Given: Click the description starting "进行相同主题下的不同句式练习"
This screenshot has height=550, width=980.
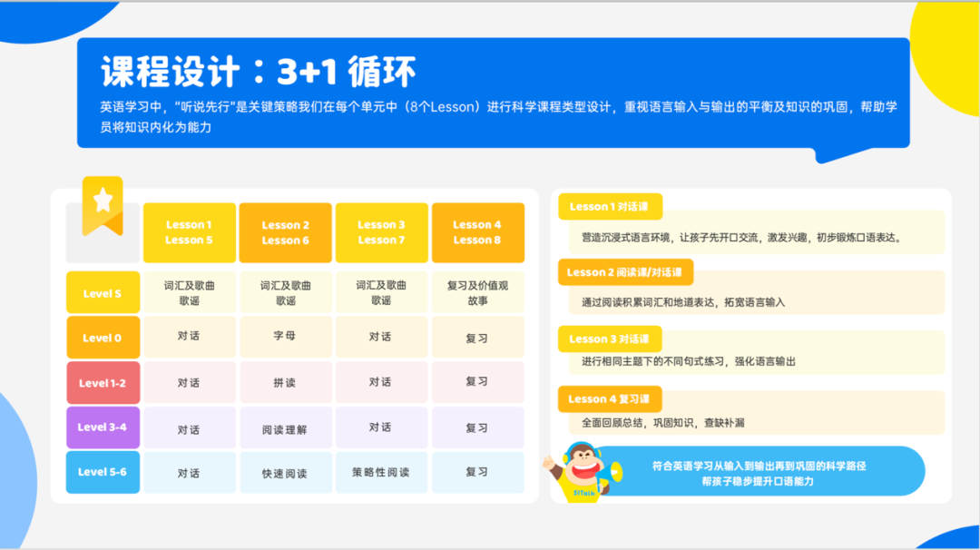Looking at the screenshot, I should pyautogui.click(x=688, y=361).
